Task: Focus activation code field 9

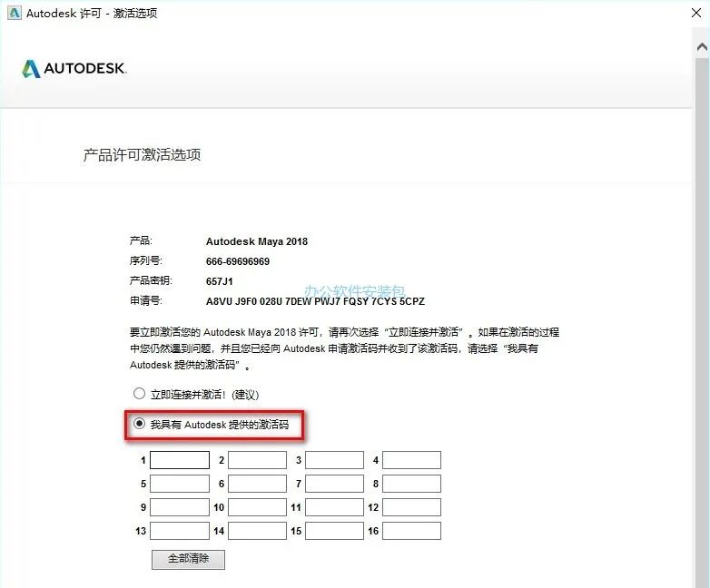Action: coord(180,507)
